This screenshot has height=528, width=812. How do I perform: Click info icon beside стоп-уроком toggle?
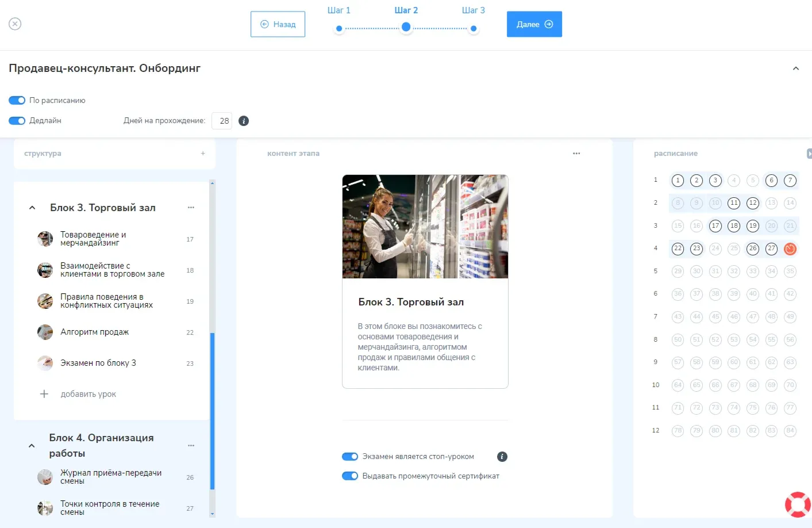tap(502, 457)
